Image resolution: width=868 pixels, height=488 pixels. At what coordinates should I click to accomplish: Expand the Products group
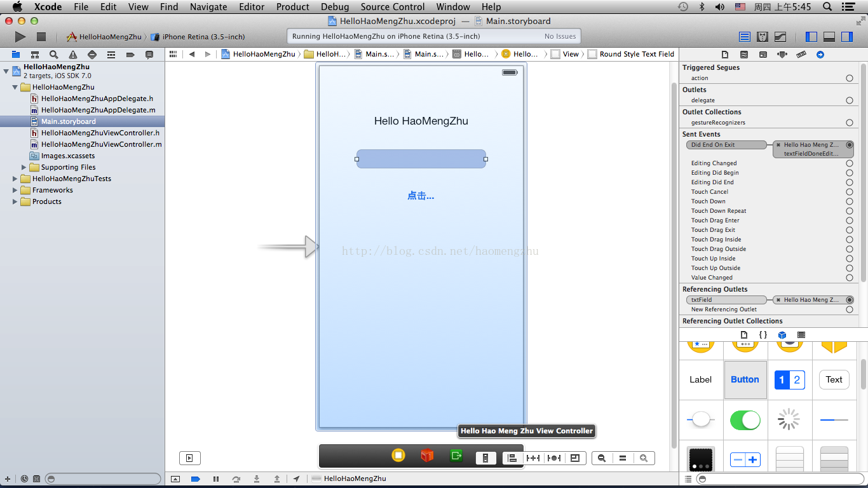point(15,201)
